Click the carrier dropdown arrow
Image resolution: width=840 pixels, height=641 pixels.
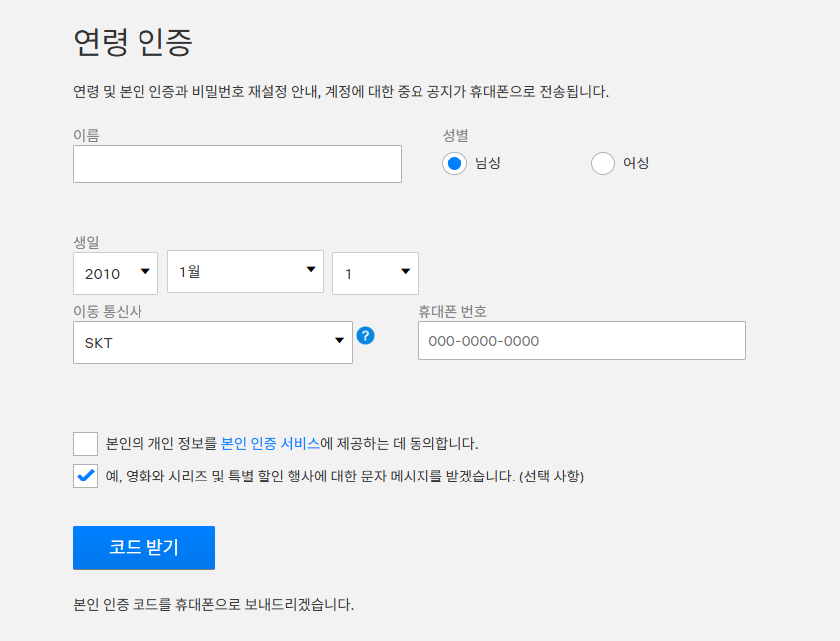(339, 341)
